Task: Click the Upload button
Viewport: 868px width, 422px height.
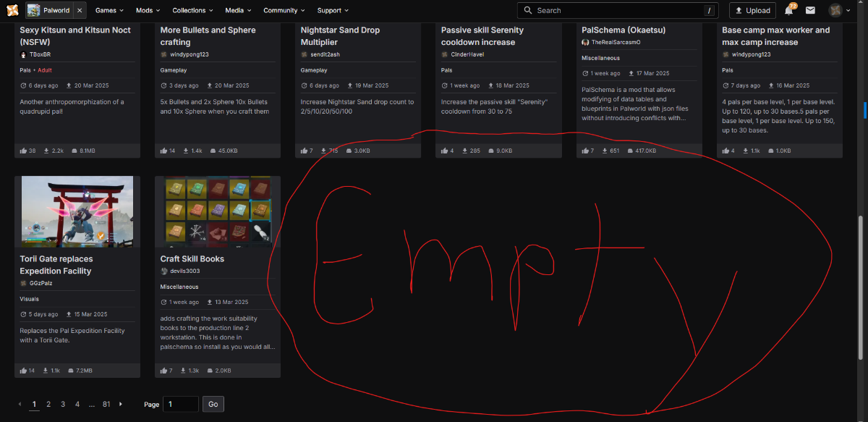Action: 752,10
